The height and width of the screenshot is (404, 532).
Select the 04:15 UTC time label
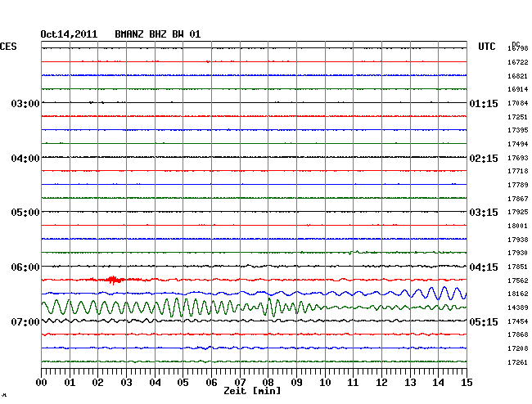(484, 267)
